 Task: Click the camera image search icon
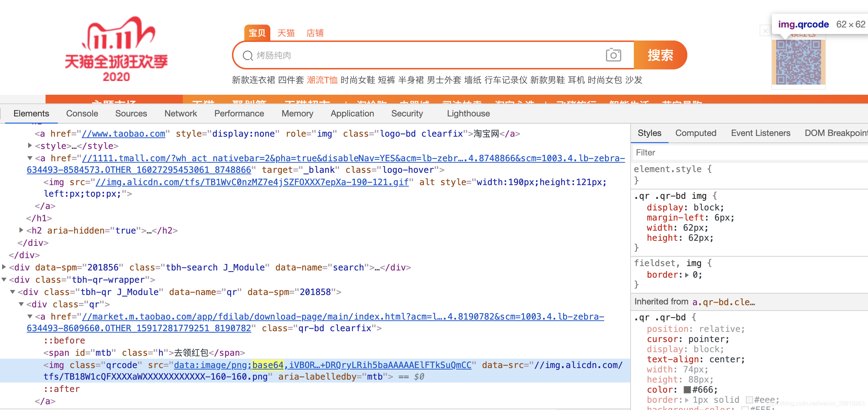click(613, 55)
